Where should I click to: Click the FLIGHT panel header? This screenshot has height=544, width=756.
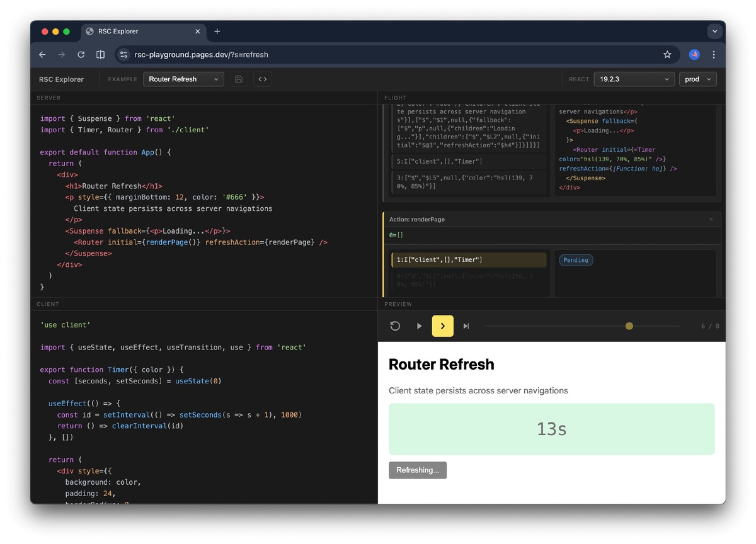point(396,98)
